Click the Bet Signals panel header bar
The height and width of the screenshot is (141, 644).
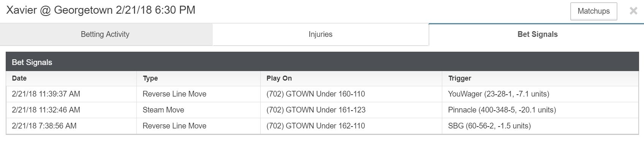pos(322,62)
